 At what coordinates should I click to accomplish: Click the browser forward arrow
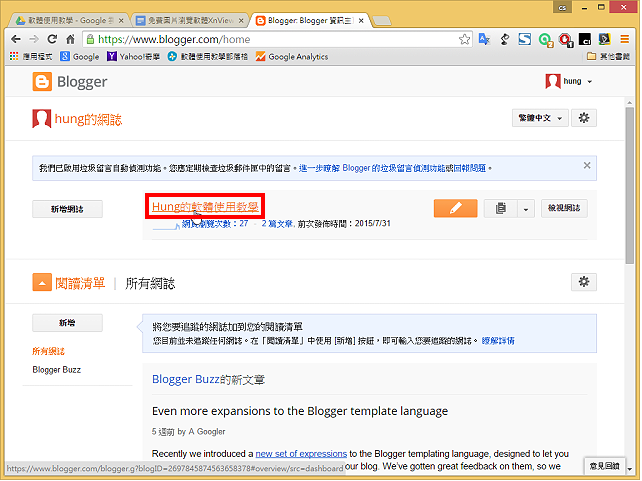[x=34, y=39]
